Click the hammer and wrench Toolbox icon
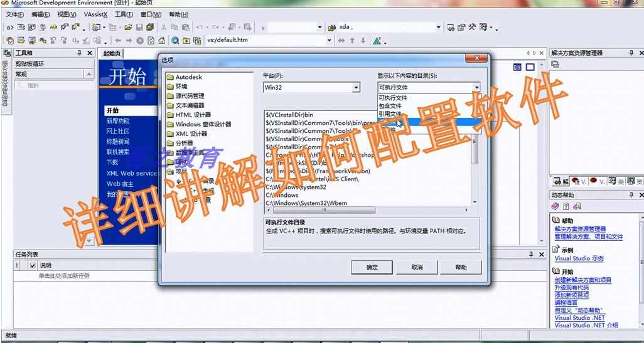Viewport: 644px width, 343px height. tap(472, 27)
